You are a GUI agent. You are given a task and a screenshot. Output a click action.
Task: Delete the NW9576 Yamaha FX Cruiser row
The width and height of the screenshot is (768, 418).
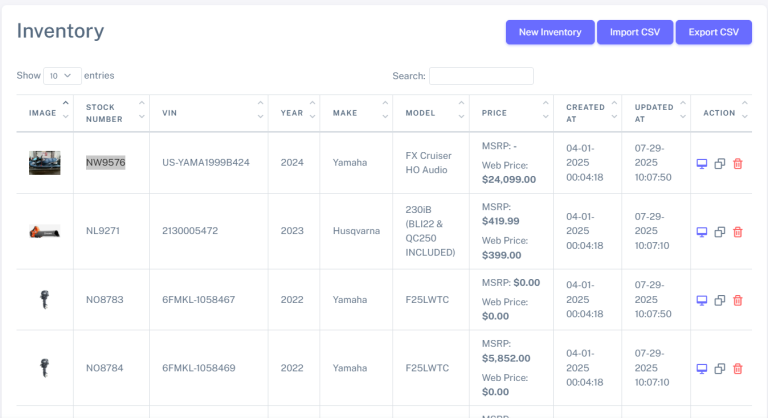738,163
